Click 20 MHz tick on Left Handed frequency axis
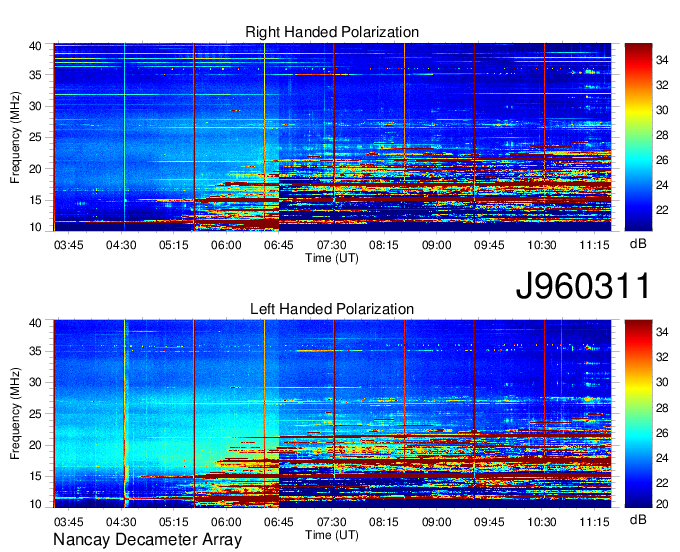Screen dimensions: 680x552 [x=35, y=445]
